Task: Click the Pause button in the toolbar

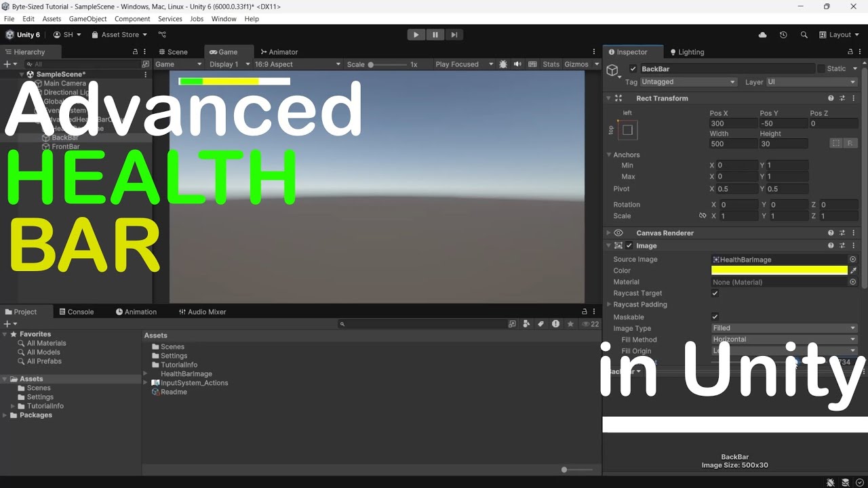Action: (435, 35)
